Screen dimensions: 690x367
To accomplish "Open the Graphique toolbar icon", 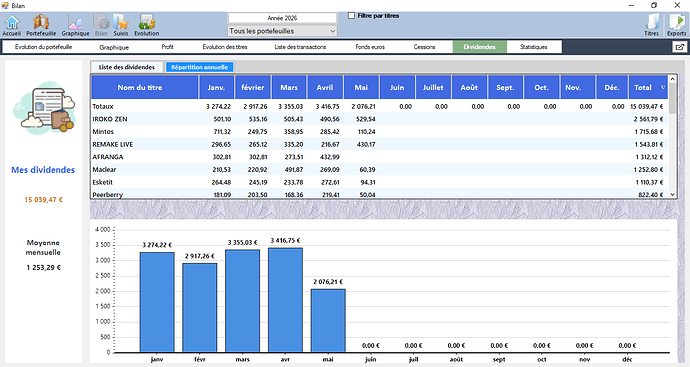I will tap(75, 25).
